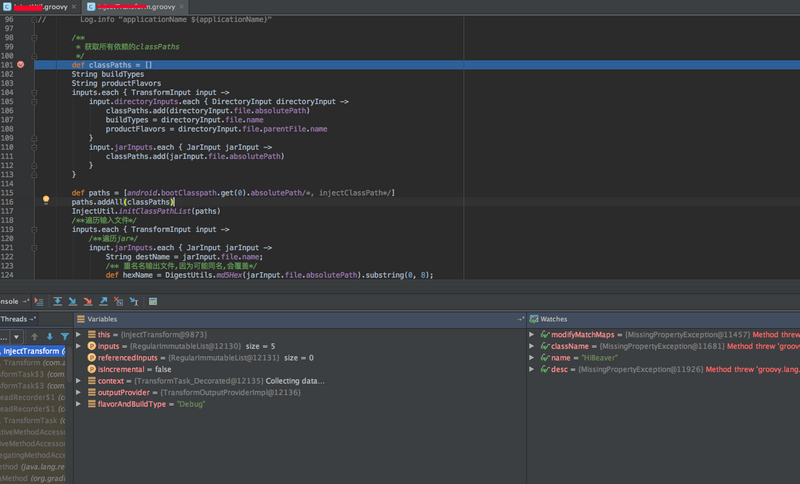Select the InjectTransform stack frame
Image resolution: width=800 pixels, height=484 pixels.
pyautogui.click(x=33, y=351)
